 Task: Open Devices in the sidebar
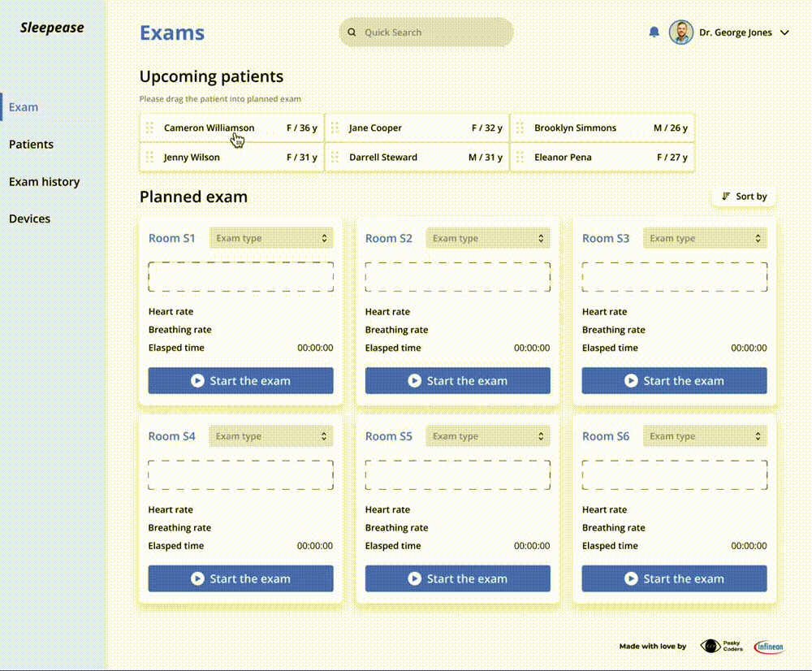[29, 219]
